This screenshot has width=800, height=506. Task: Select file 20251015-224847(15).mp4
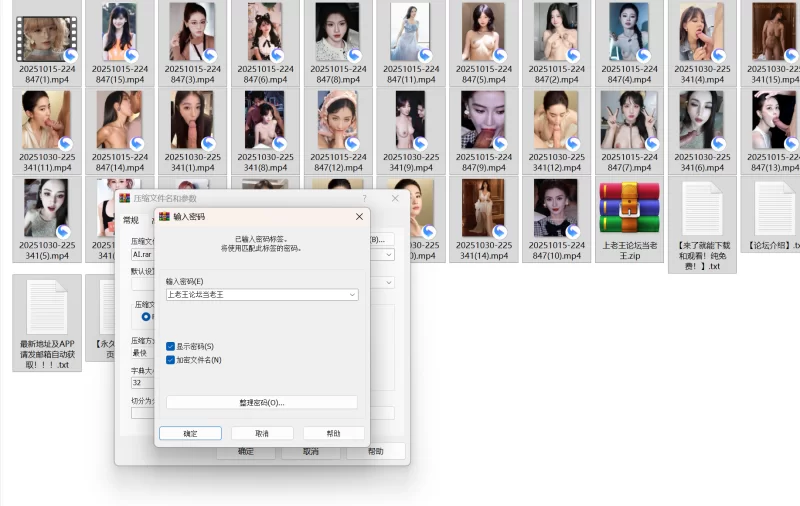(x=119, y=43)
